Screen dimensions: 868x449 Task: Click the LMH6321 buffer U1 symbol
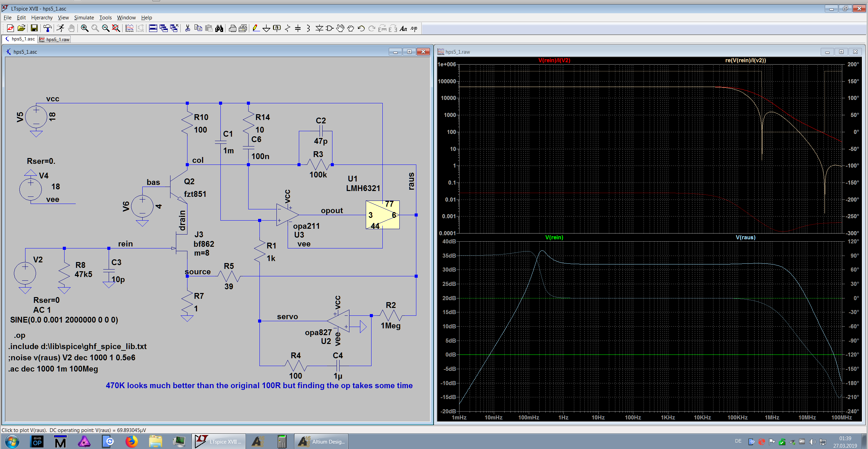(x=382, y=215)
